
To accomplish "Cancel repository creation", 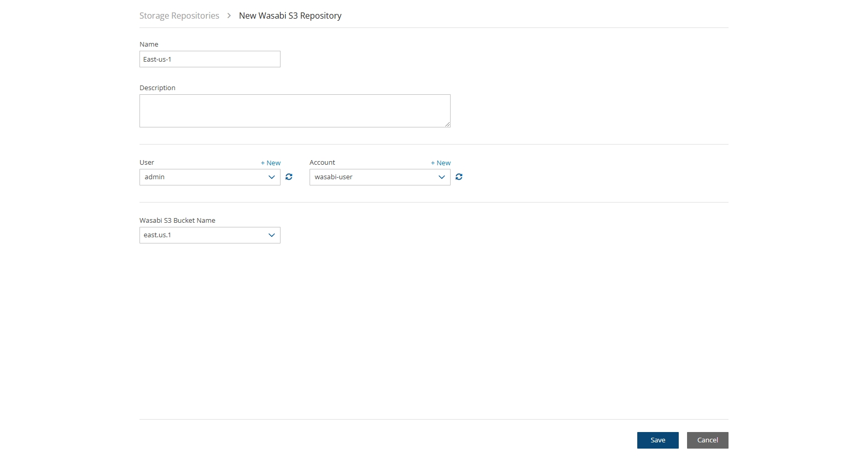I will (707, 440).
